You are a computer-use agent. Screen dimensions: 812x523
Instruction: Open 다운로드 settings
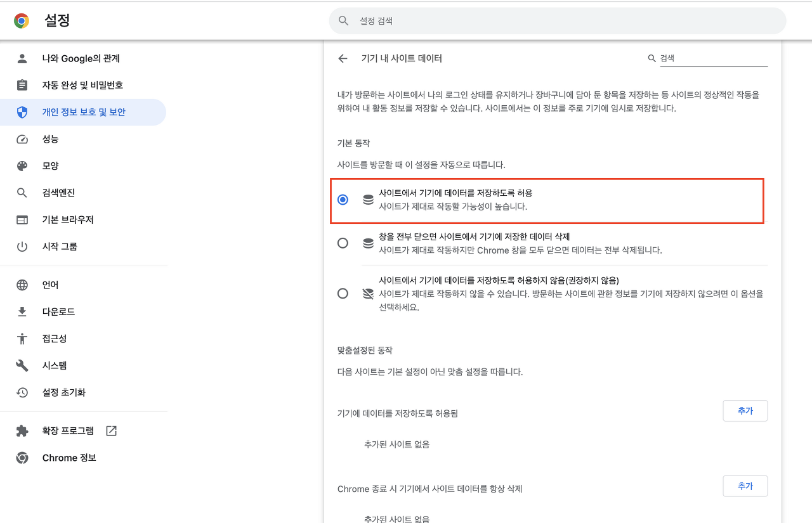83,312
